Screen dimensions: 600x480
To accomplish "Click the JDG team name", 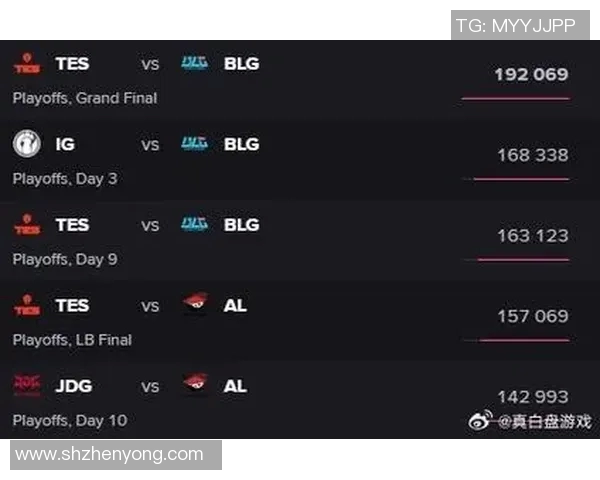I will [74, 386].
